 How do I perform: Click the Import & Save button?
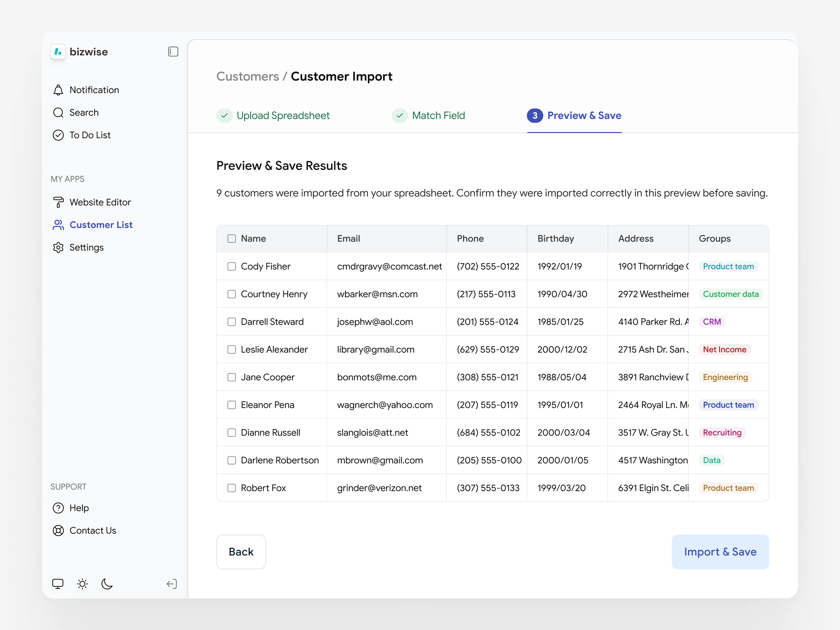point(720,552)
